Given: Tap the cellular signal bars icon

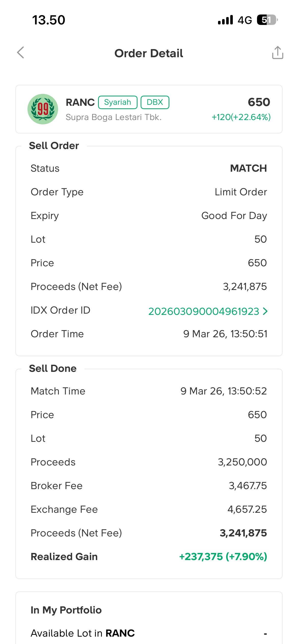Looking at the screenshot, I should (x=225, y=20).
